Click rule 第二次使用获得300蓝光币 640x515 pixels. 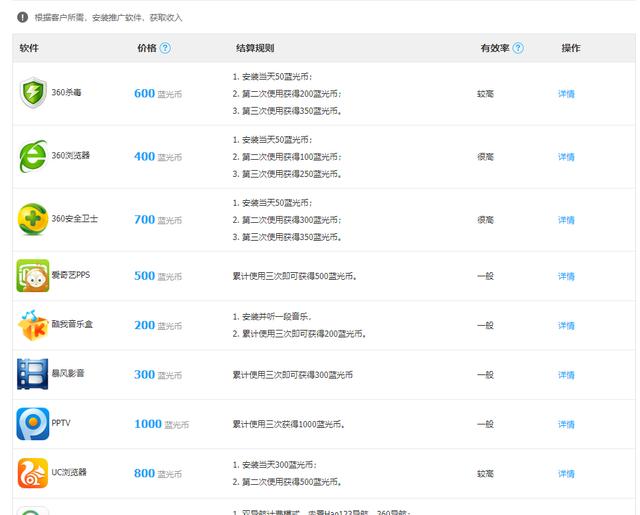point(287,220)
